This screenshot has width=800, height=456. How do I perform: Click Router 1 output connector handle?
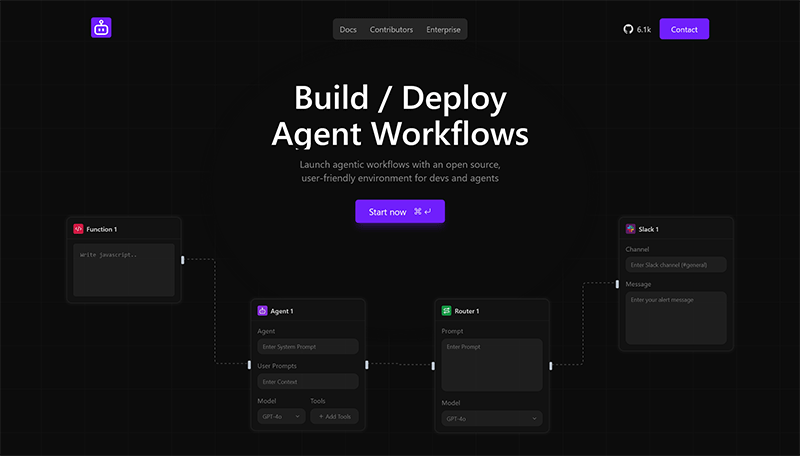click(551, 365)
